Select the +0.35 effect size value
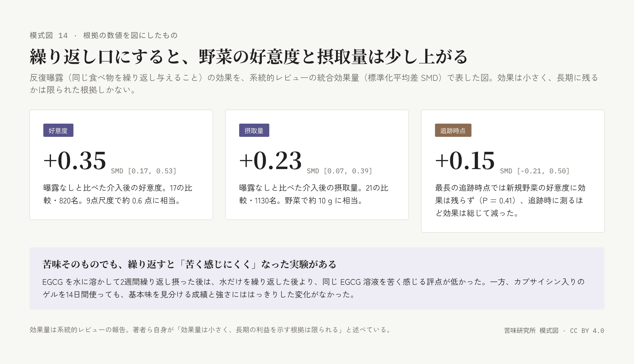 click(x=75, y=161)
